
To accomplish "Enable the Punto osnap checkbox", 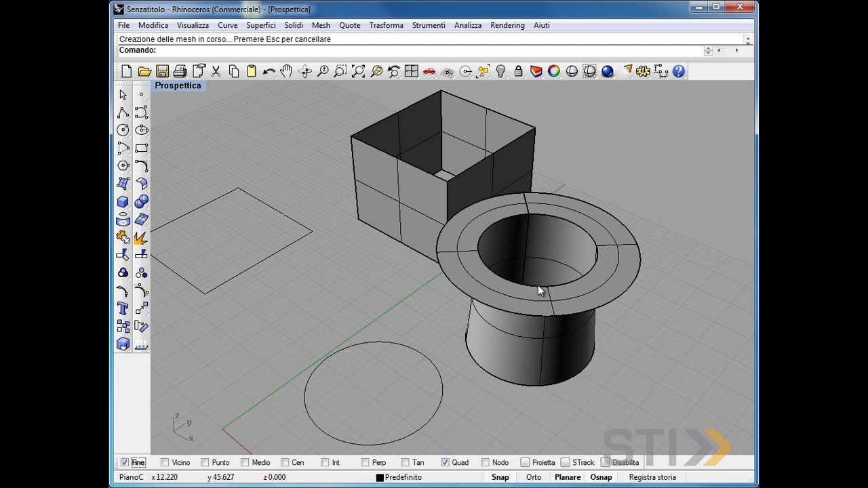I will click(205, 462).
